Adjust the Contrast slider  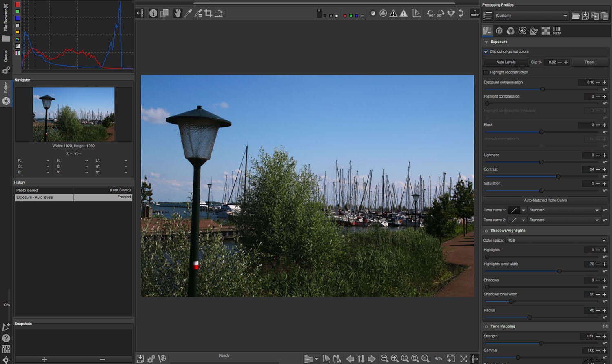558,176
